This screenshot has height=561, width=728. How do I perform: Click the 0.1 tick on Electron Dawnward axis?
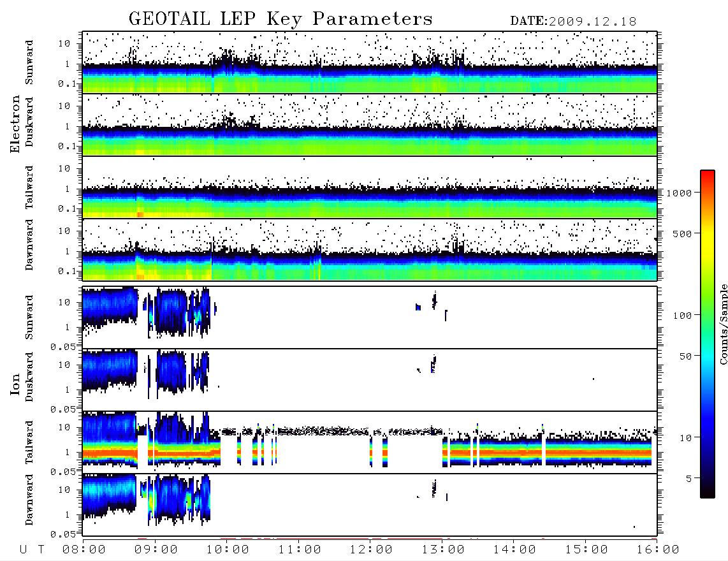tap(67, 271)
